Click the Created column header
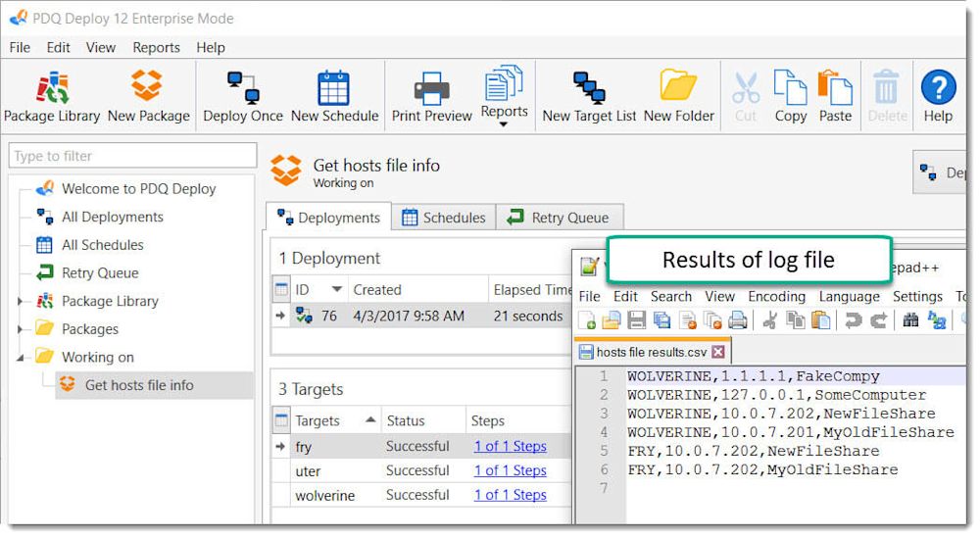Image resolution: width=980 pixels, height=538 pixels. point(417,290)
